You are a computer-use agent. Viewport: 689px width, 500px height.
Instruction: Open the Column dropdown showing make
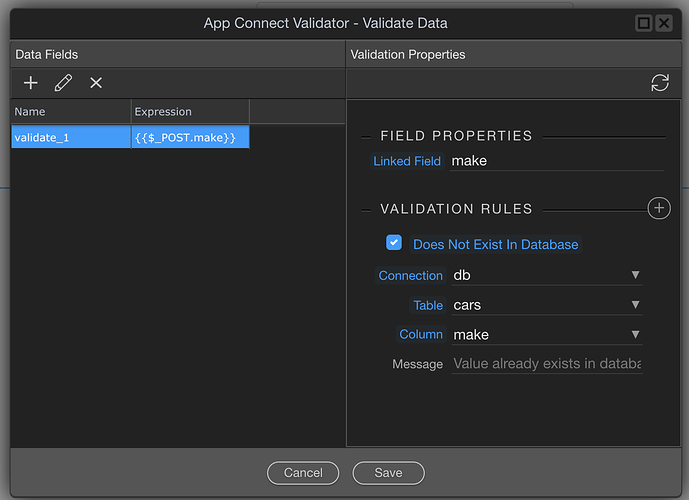[547, 335]
